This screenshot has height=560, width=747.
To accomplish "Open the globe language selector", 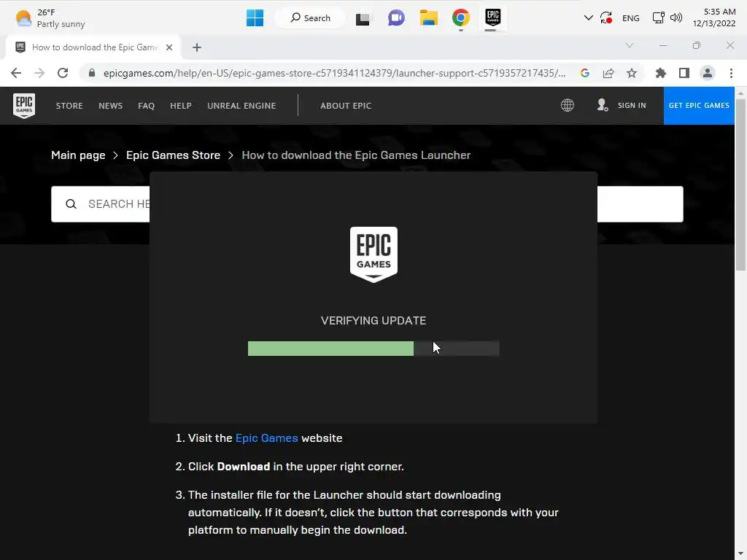I will 567,105.
